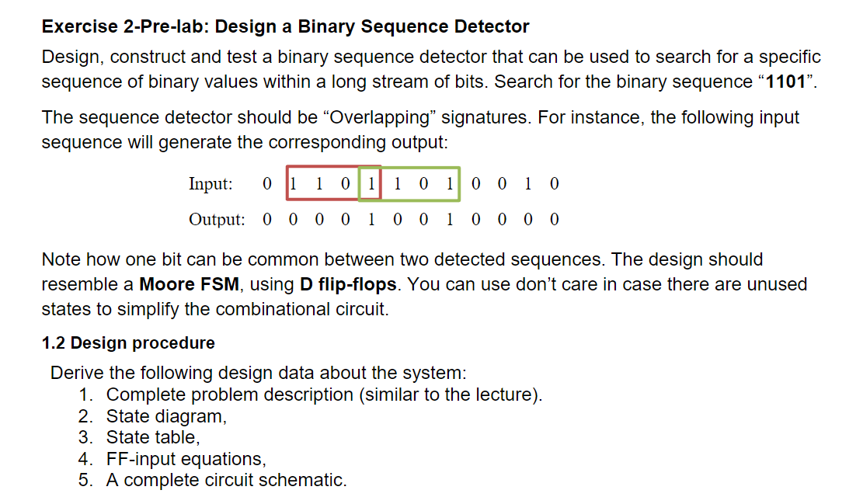The image size is (863, 504).
Task: Click the '1.2 Design procedure' heading
Action: point(128,342)
